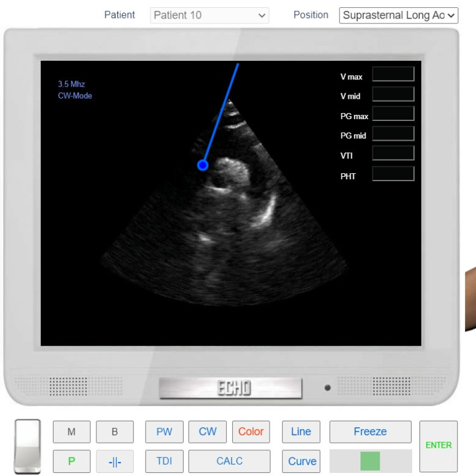Image resolution: width=476 pixels, height=476 pixels.
Task: Freeze the ultrasound image
Action: [370, 431]
